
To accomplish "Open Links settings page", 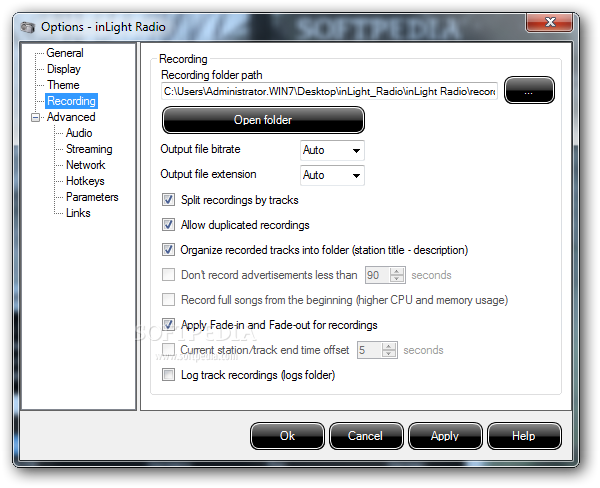I will (x=78, y=213).
